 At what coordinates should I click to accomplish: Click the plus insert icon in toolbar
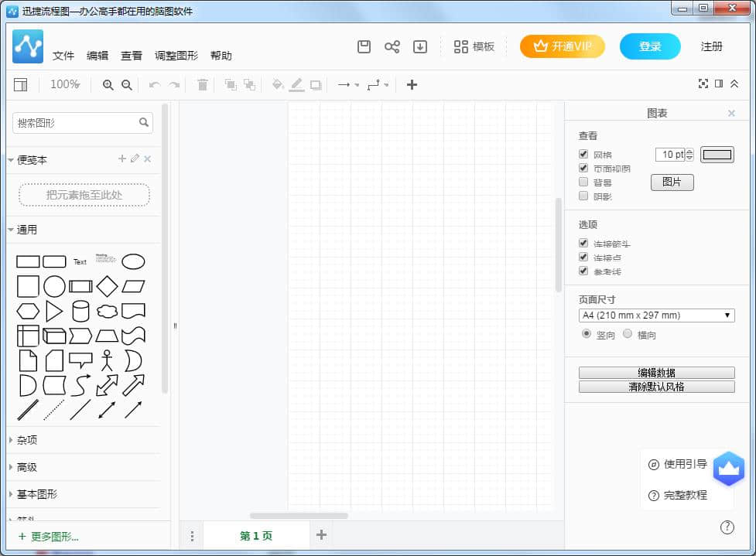point(412,85)
